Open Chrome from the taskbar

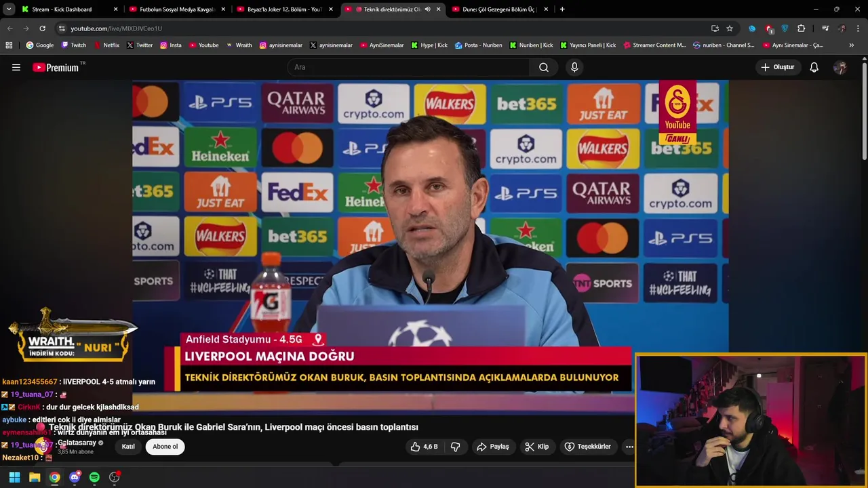tap(54, 477)
